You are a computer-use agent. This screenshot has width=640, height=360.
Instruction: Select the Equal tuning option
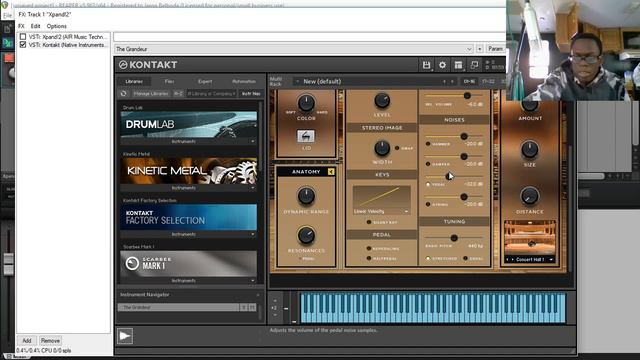(465, 258)
